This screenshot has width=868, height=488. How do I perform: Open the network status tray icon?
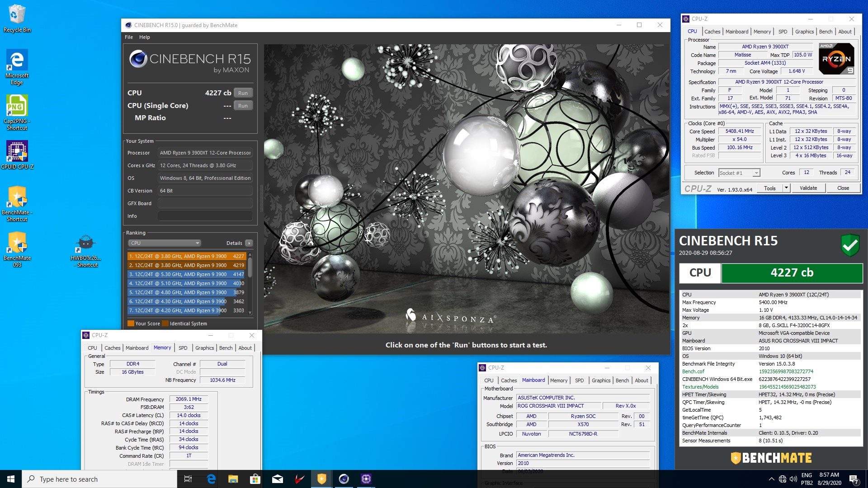pos(783,479)
